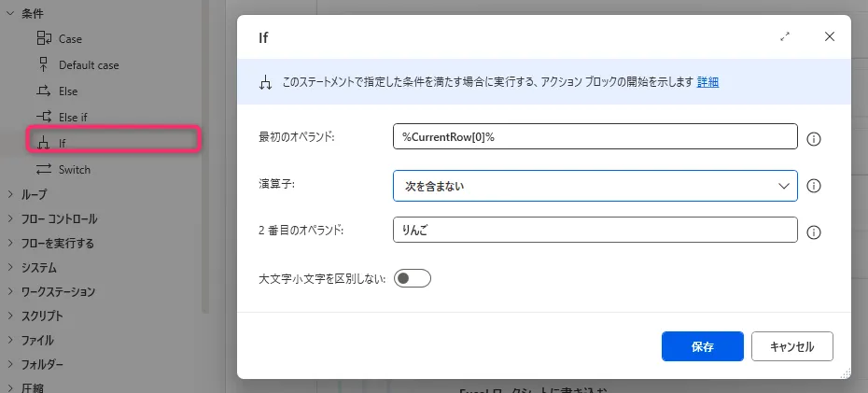Click the 2 番目のオペランド input field
The height and width of the screenshot is (393, 868).
[x=595, y=230]
